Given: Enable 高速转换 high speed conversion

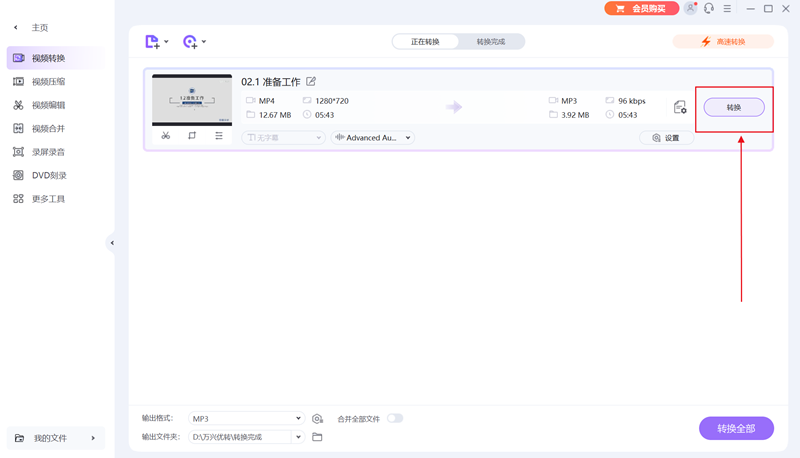Looking at the screenshot, I should coord(723,42).
